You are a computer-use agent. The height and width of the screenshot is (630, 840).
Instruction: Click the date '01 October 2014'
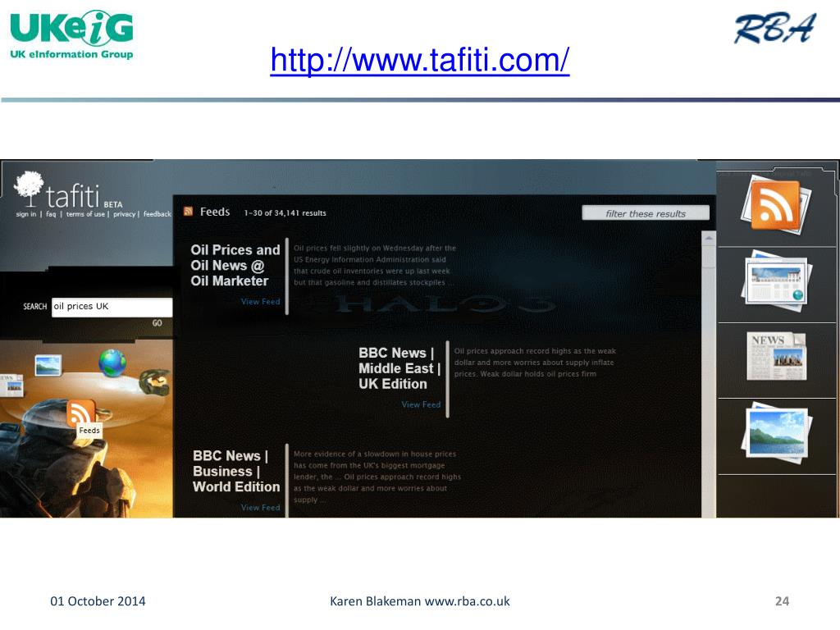click(98, 601)
